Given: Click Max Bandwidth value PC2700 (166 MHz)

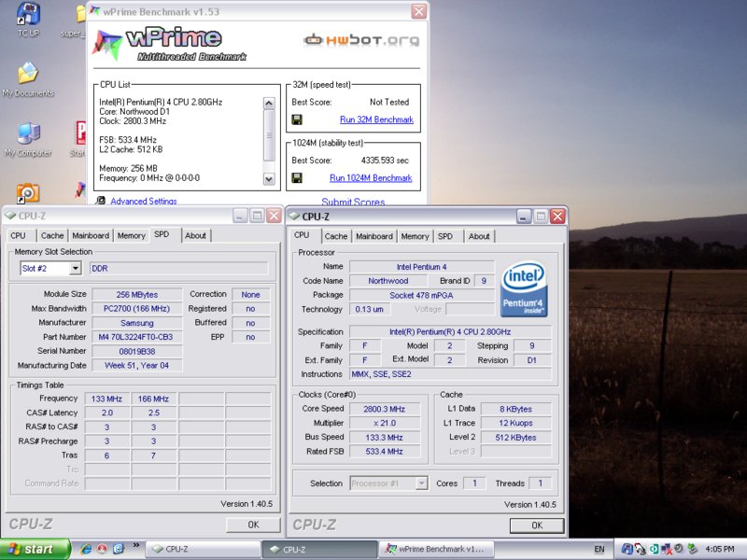Looking at the screenshot, I should [136, 309].
